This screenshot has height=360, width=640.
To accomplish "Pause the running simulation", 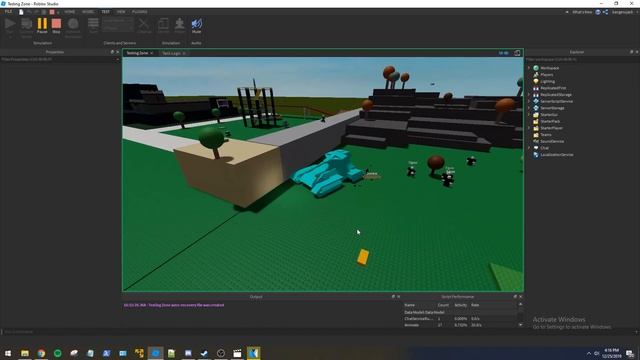I will 42,25.
